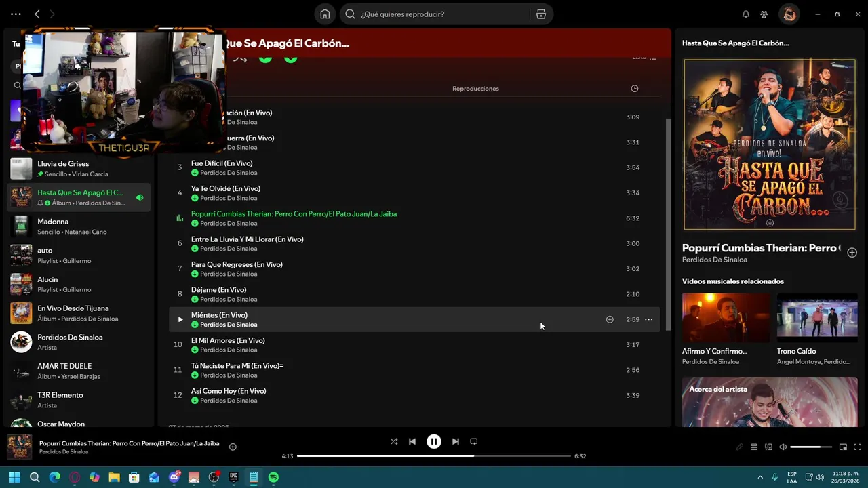This screenshot has width=868, height=488.
Task: Open T3R Elemento artist
Action: 79,400
